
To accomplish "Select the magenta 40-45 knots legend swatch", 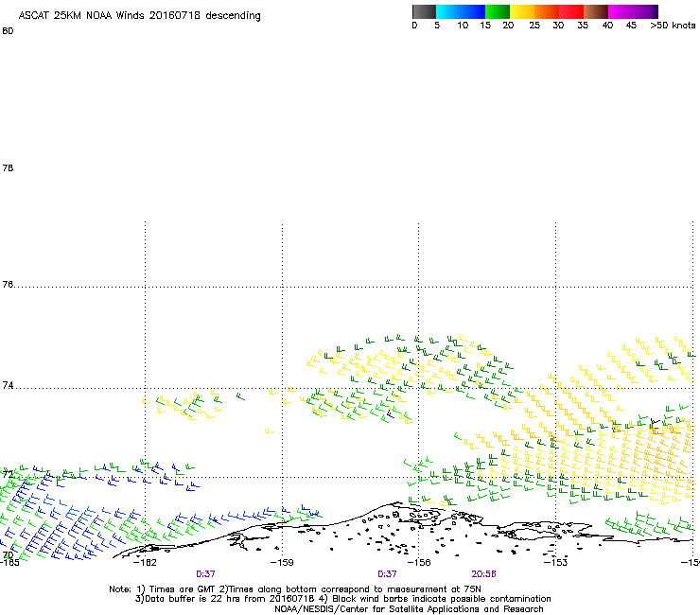I will (x=621, y=11).
